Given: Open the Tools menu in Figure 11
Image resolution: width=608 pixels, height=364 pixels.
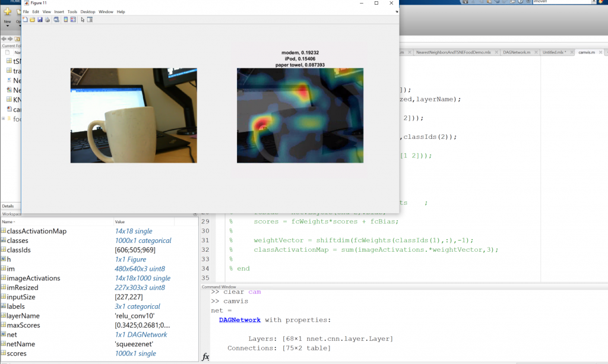Looking at the screenshot, I should point(72,12).
